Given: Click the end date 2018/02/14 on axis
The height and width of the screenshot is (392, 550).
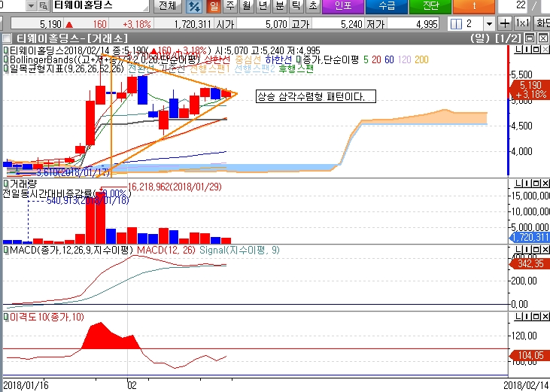Looking at the screenshot, I should tap(527, 385).
